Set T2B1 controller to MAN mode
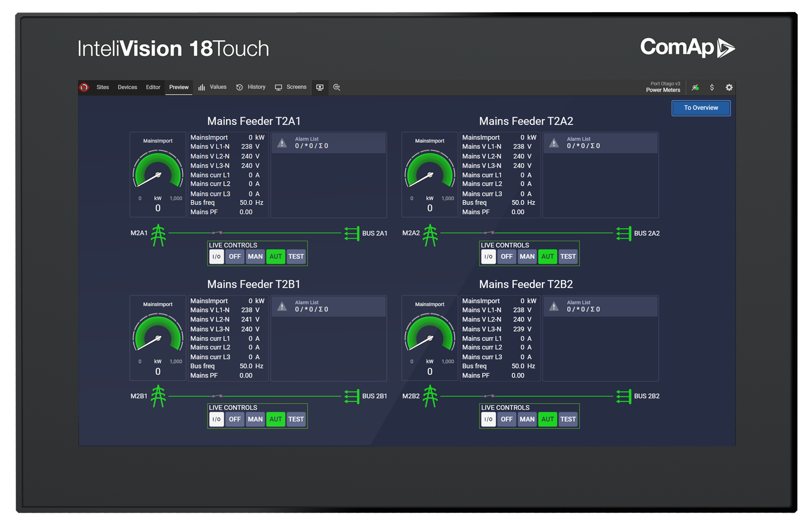Screen dimensions: 812x527 point(255,419)
